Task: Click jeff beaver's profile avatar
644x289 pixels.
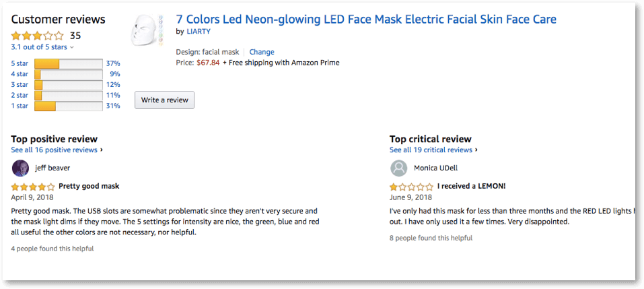Action: [20, 168]
